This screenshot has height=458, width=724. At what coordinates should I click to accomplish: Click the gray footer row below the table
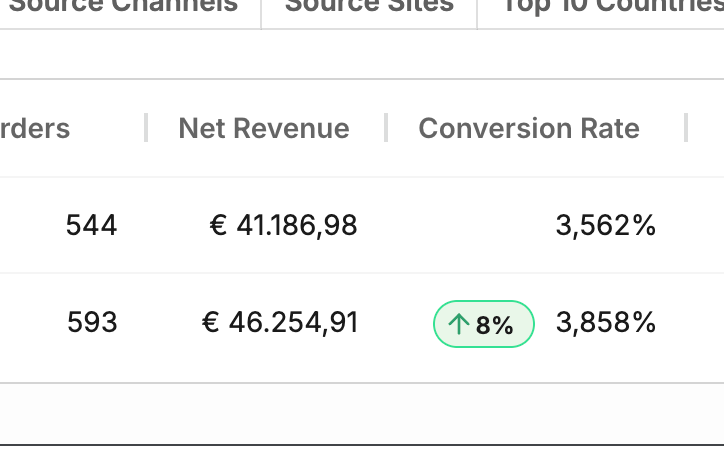[362, 413]
